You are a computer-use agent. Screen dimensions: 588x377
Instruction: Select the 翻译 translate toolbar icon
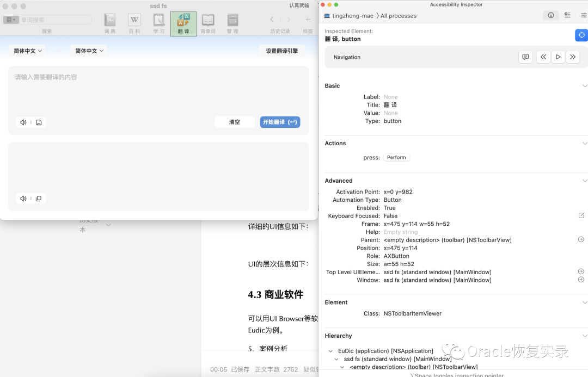[183, 23]
